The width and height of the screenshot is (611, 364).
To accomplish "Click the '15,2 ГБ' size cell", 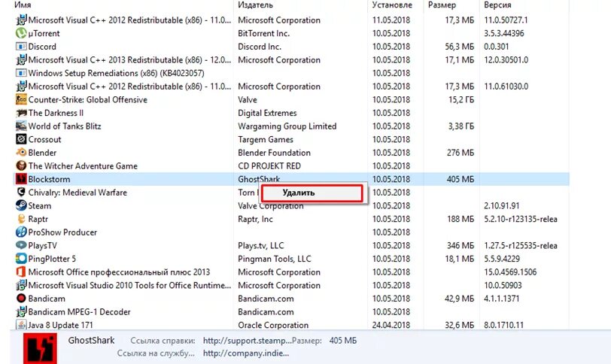I will (461, 100).
